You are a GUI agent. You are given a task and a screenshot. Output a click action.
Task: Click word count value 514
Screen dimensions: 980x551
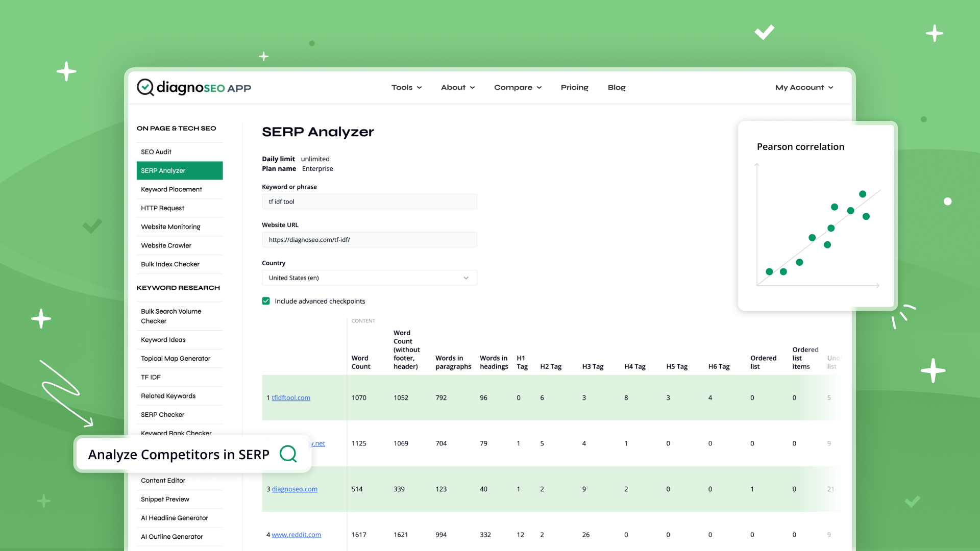(x=357, y=489)
